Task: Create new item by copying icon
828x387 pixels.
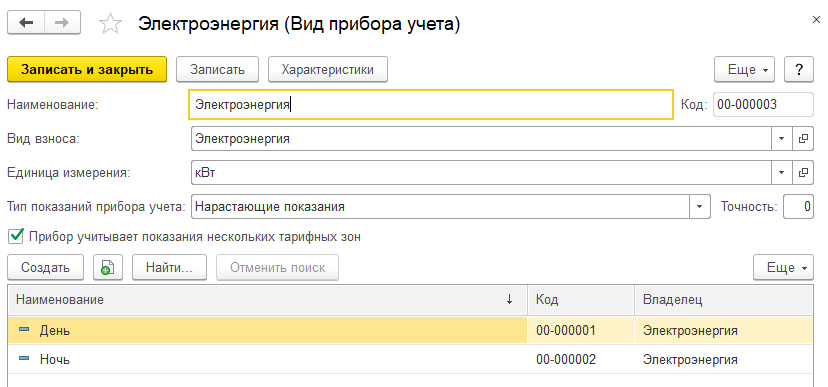Action: tap(108, 268)
